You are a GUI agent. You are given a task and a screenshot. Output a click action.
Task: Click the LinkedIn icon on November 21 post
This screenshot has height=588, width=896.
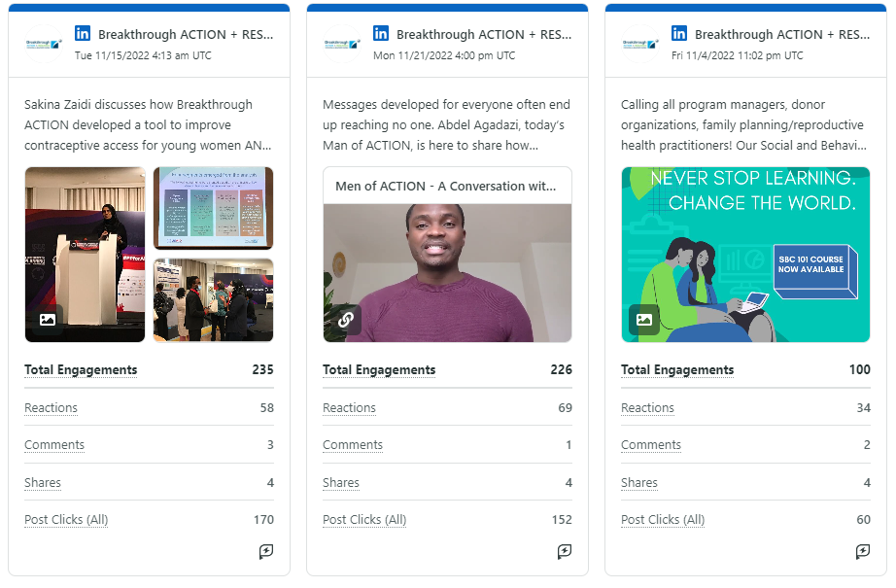pos(381,34)
